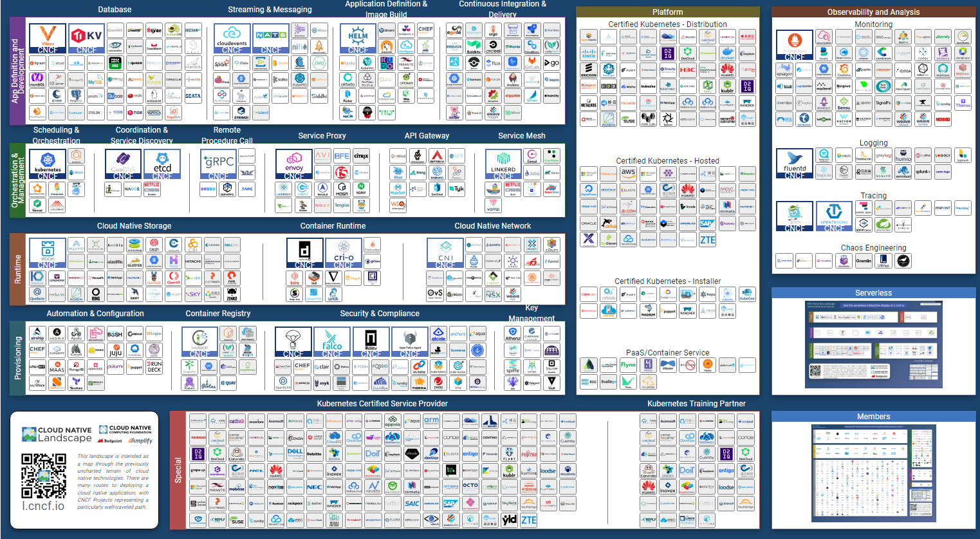
Task: Select the Harbor registry card
Action: pos(199,342)
